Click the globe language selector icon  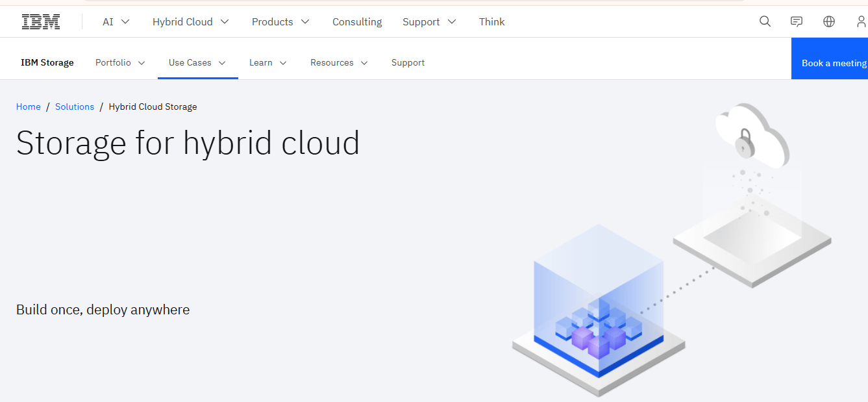coord(828,21)
